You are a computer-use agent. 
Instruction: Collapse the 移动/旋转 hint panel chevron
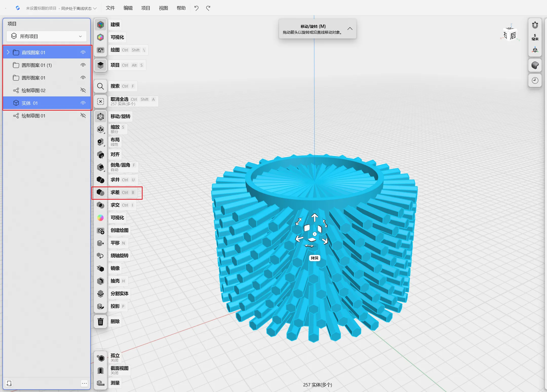point(350,29)
